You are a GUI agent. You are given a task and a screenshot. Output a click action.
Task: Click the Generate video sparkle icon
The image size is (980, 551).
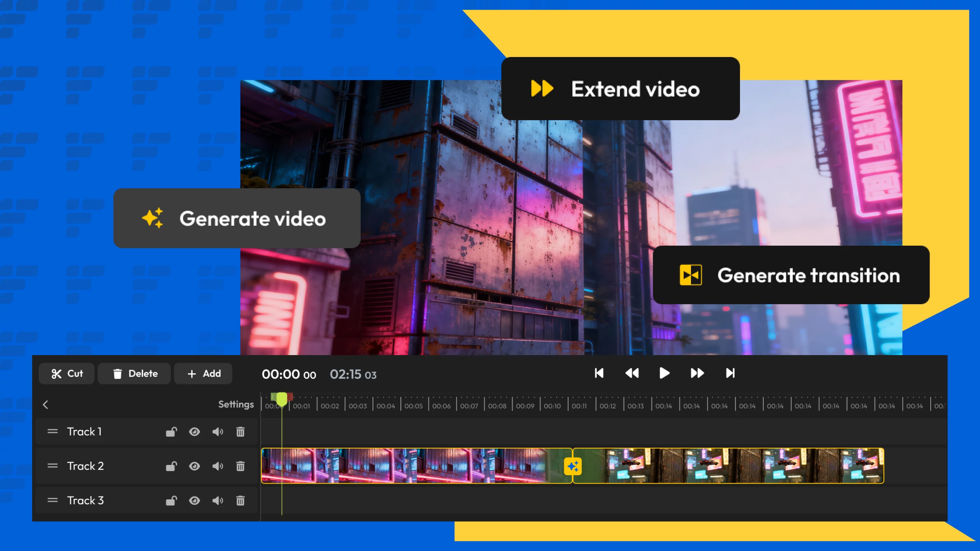(x=153, y=218)
